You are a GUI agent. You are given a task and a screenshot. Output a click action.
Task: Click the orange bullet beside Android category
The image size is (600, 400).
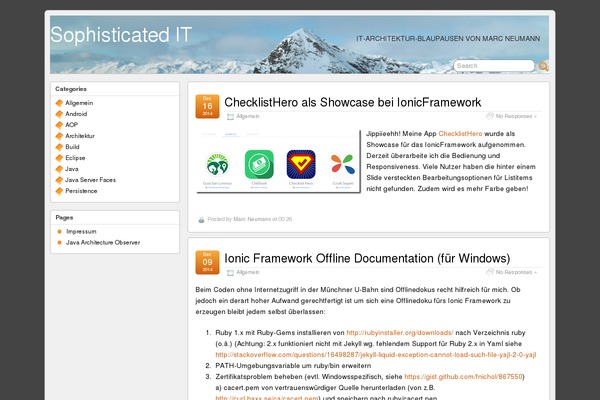59,114
